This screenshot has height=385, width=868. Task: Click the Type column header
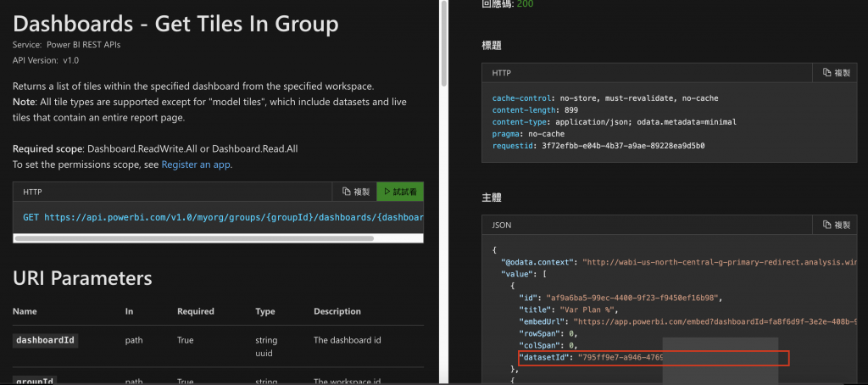coord(265,311)
